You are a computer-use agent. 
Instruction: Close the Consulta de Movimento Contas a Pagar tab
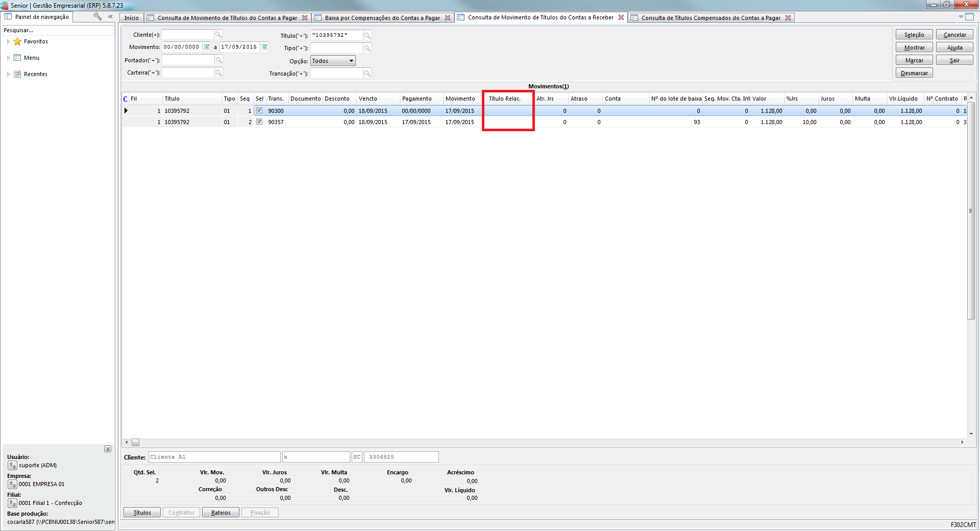point(305,18)
